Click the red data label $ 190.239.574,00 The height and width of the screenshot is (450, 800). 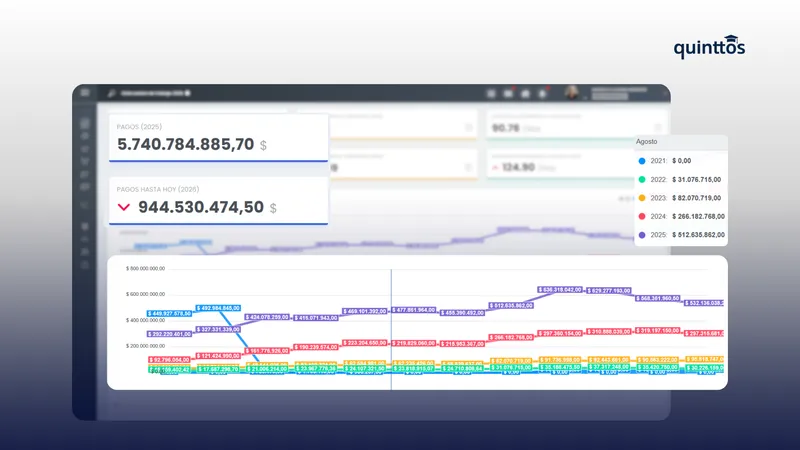316,347
